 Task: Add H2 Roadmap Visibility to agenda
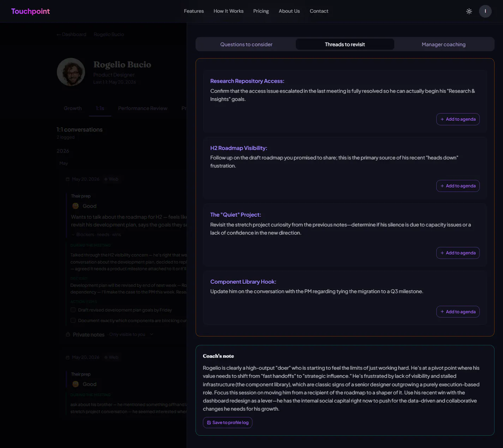point(458,186)
